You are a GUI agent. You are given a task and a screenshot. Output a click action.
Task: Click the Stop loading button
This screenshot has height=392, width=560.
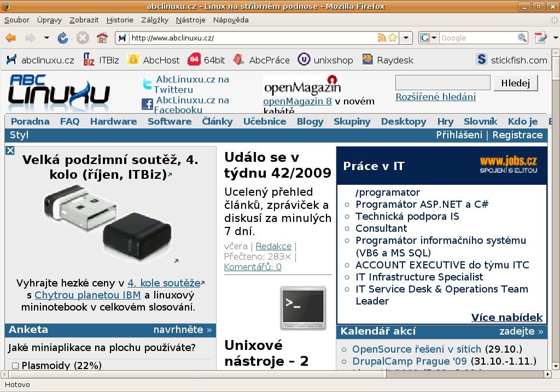pyautogui.click(x=83, y=38)
